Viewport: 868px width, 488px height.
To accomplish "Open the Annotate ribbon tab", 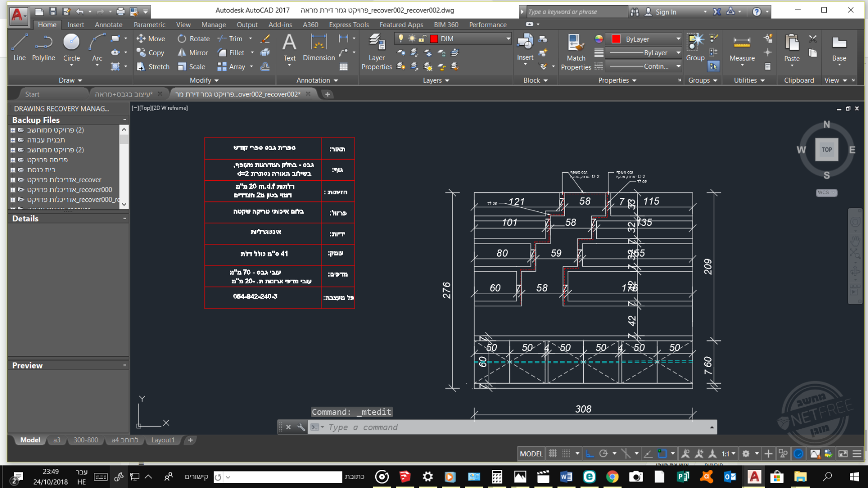I will coord(108,25).
